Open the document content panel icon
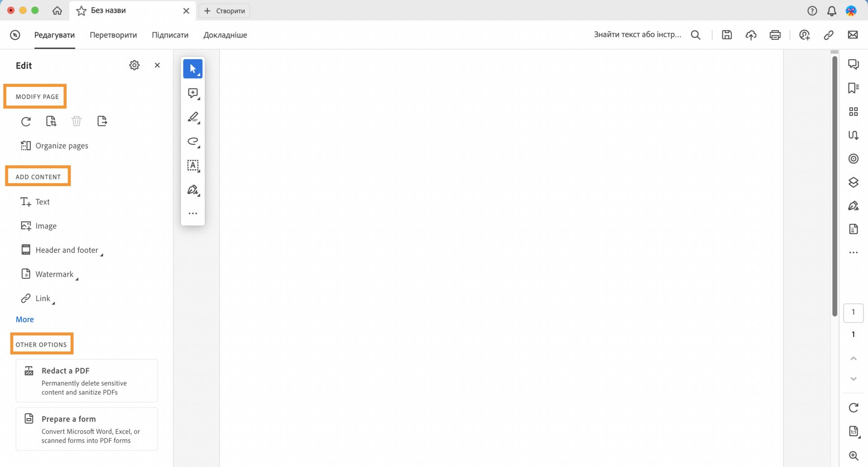 click(854, 229)
